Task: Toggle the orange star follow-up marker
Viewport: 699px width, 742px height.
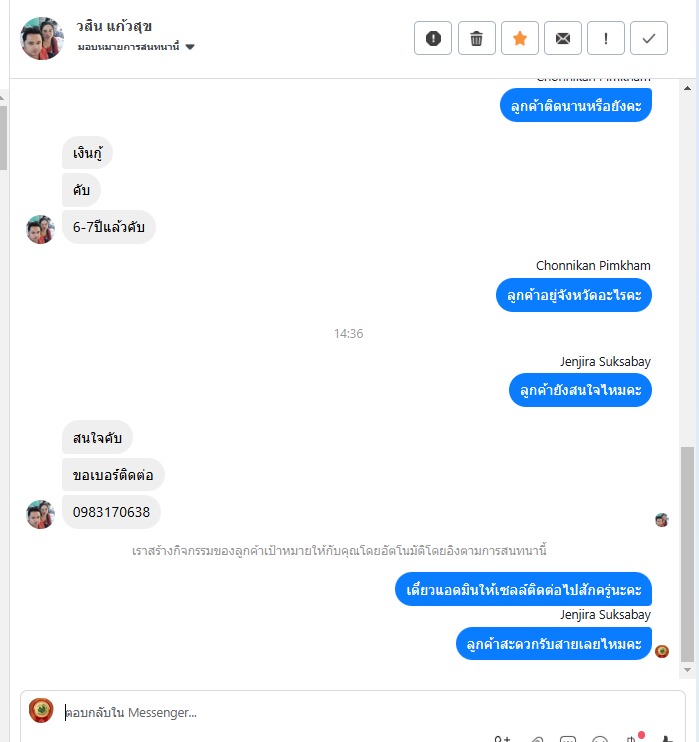Action: click(x=520, y=38)
